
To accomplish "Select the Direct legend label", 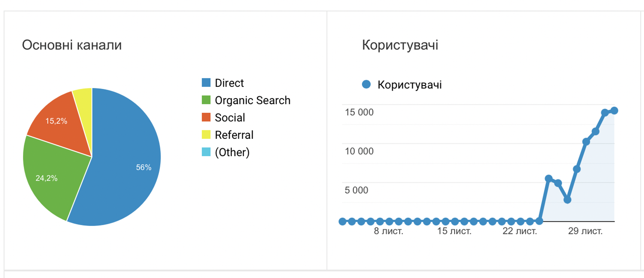I will [229, 83].
